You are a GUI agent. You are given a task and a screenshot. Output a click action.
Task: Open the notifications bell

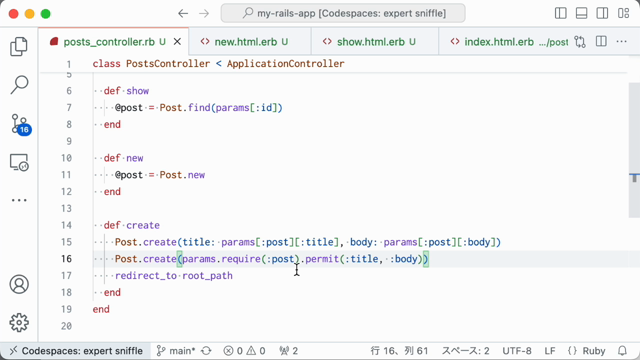point(622,351)
